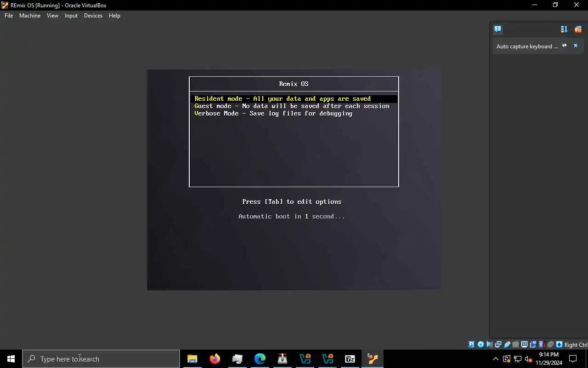Click the virtualization features V icon
Screen dimensions: 588x368
click(x=542, y=345)
